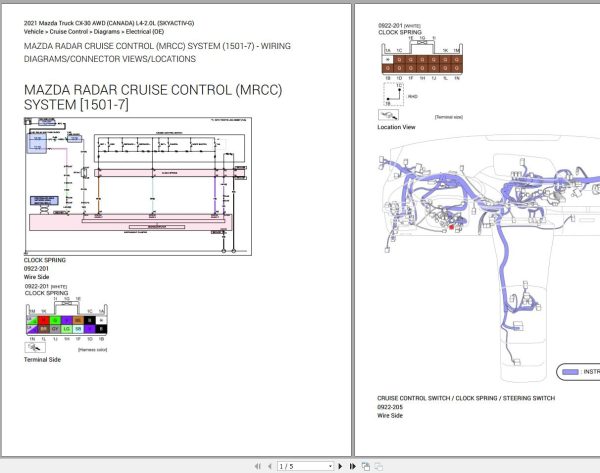600x473 pixels.
Task: Click 'CRUISE CONTROL SWITCH / CLOCK SPRING / STEERING SWITCH' text
Action: [466, 398]
